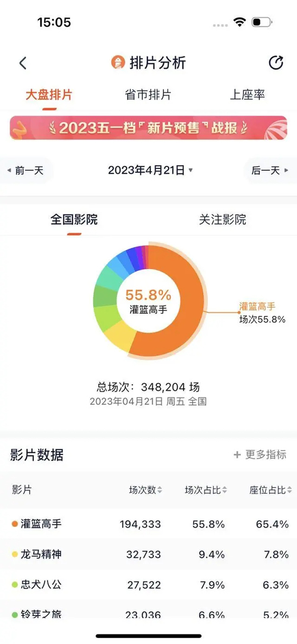The width and height of the screenshot is (297, 644).
Task: Tap the plus icon beside 更多指标
Action: 237,454
